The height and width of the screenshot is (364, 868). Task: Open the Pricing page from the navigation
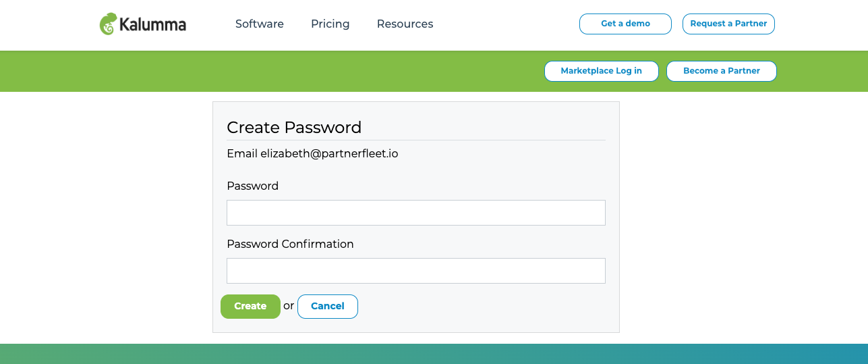(330, 24)
